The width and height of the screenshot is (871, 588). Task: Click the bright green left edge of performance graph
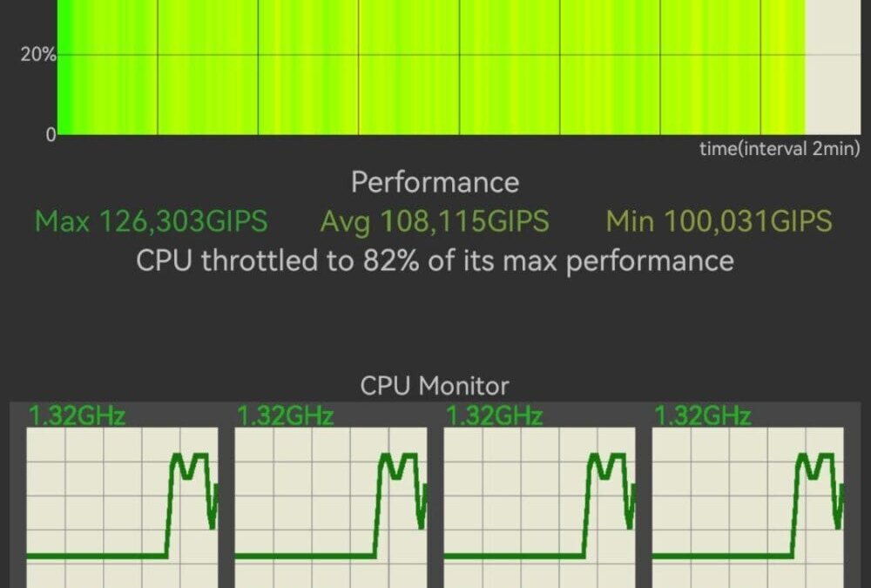click(64, 70)
